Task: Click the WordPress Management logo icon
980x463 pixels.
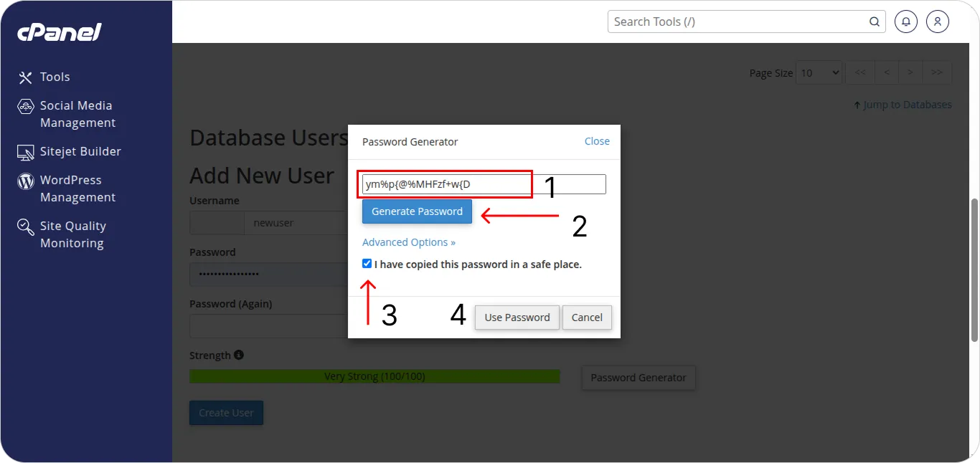Action: pos(26,181)
